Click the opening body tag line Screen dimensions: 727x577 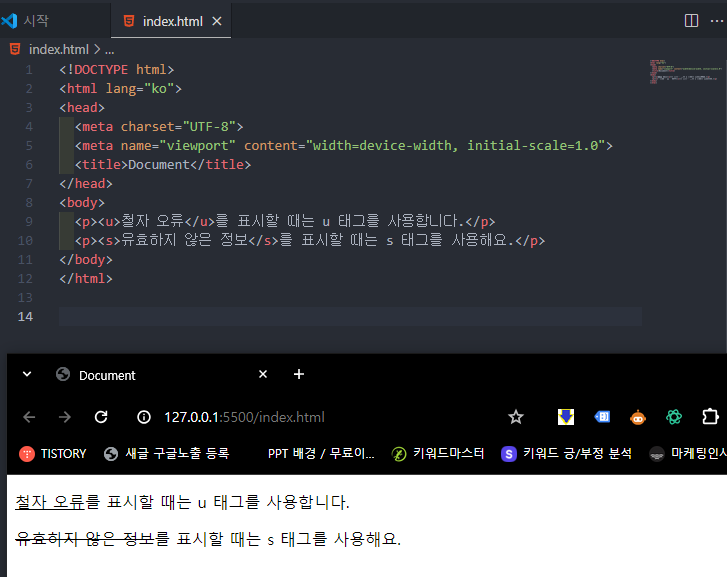[82, 203]
